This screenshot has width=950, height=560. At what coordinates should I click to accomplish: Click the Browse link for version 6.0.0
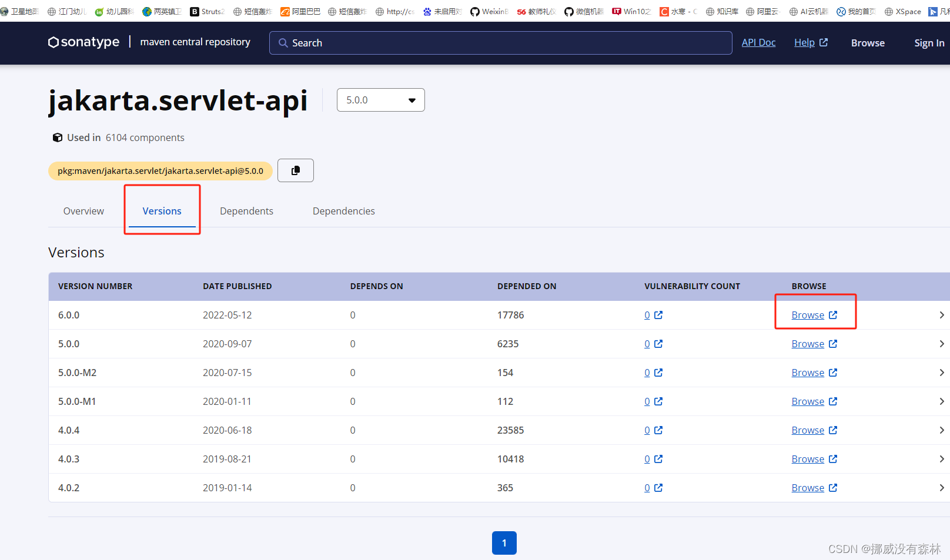click(x=808, y=315)
